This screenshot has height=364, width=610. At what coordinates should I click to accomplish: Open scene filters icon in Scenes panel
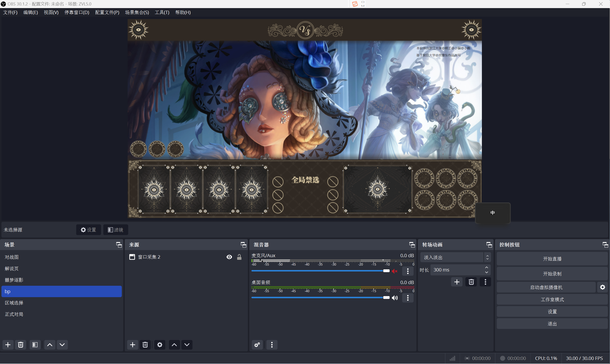coord(35,345)
